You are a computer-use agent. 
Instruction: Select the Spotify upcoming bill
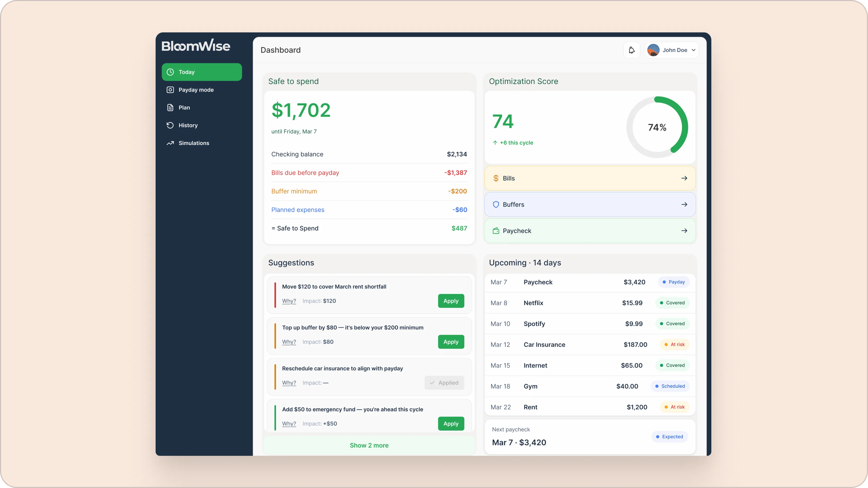point(590,324)
